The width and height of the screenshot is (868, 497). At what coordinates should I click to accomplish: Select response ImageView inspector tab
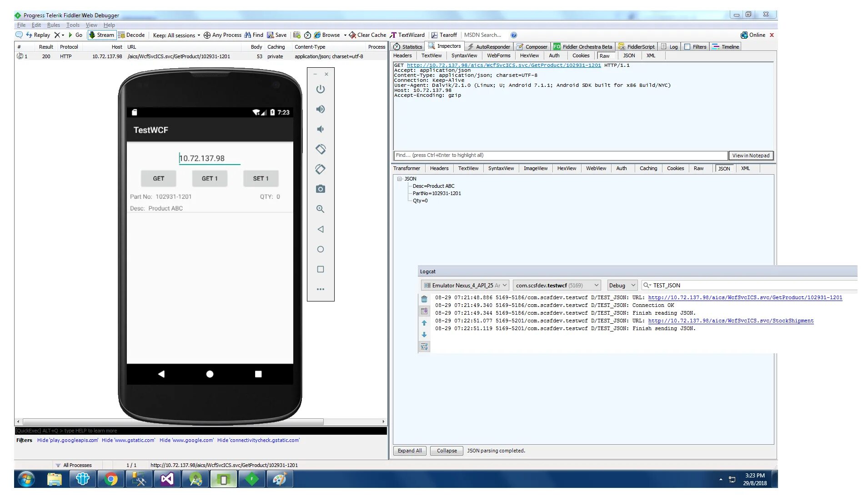536,169
